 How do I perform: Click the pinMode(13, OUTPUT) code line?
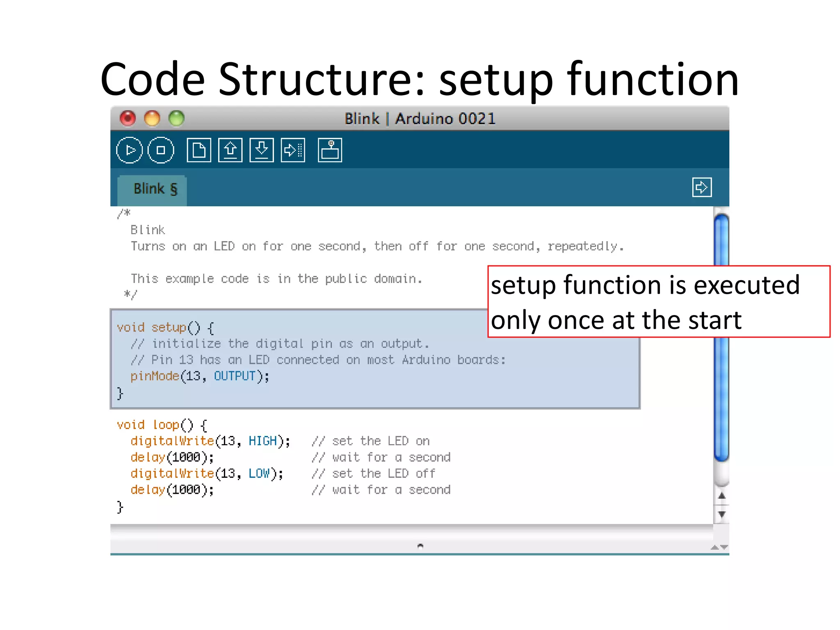click(200, 376)
